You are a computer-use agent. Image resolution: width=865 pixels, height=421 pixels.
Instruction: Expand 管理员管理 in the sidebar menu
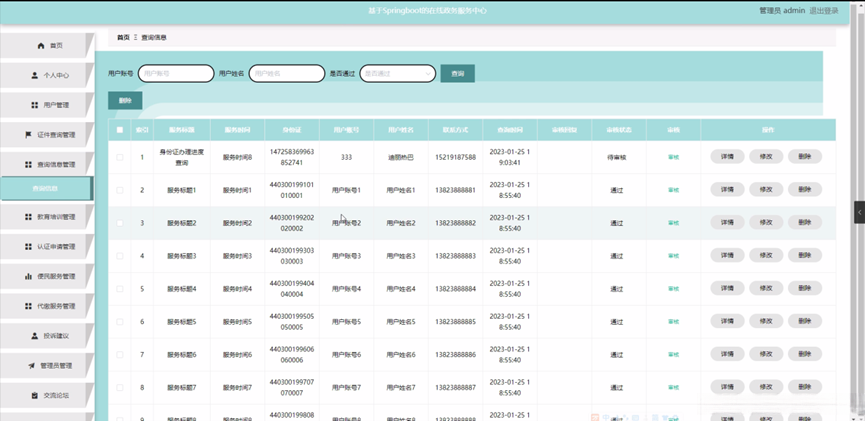[47, 365]
